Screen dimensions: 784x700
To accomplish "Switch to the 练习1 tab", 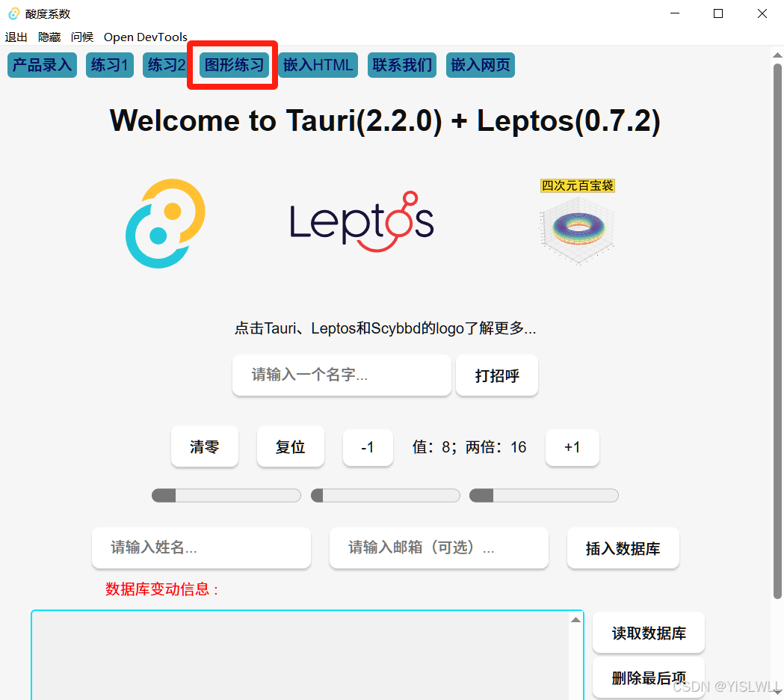I will point(110,65).
